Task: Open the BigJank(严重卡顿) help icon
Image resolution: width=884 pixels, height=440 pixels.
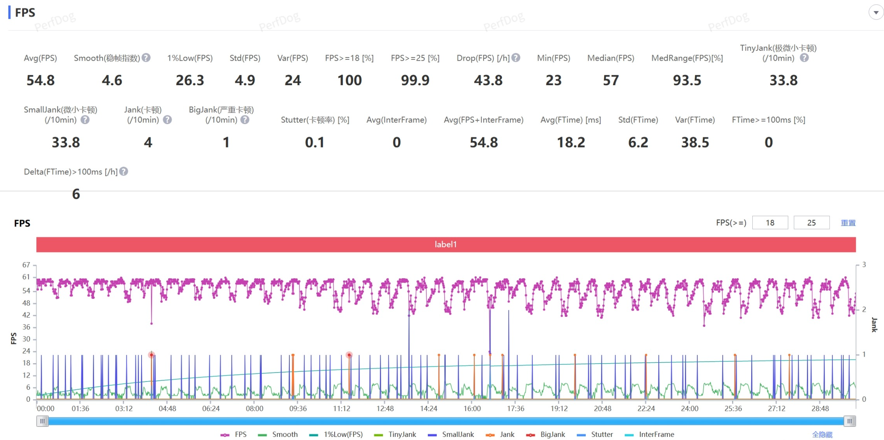Action: point(246,120)
